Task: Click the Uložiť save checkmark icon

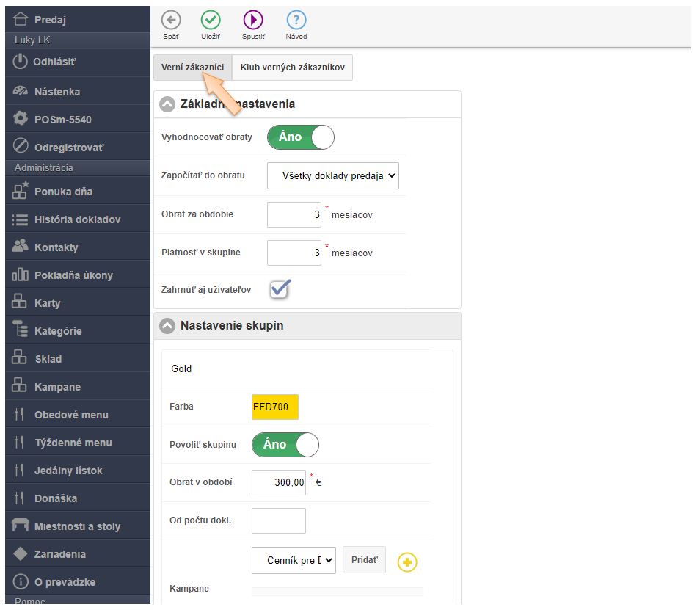Action: tap(211, 20)
